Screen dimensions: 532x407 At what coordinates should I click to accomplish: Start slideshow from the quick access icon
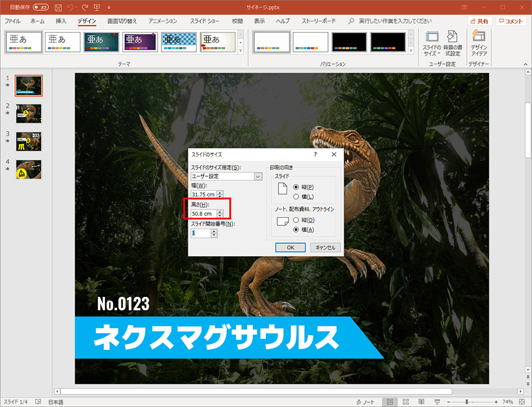pos(97,7)
